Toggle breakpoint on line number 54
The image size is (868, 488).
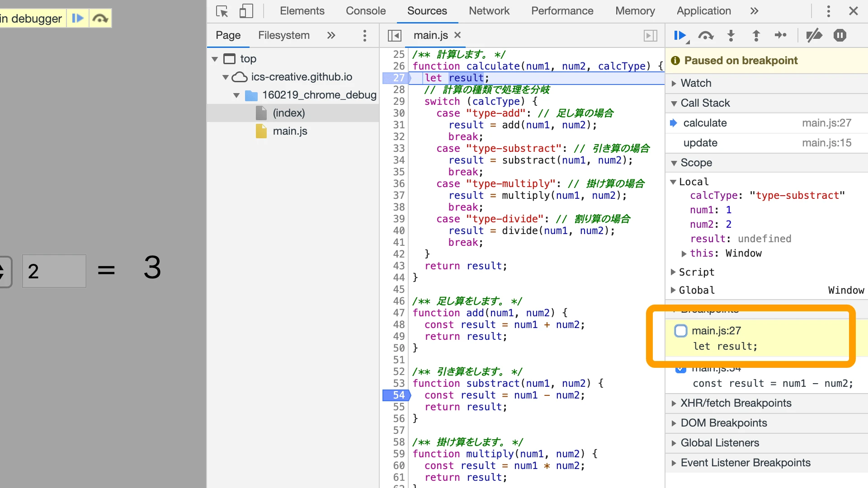(x=396, y=395)
